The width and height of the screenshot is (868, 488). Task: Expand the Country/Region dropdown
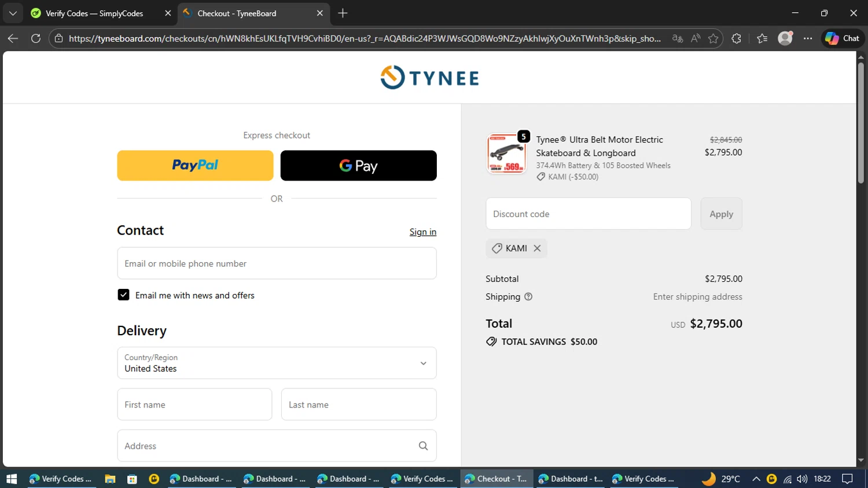point(277,363)
